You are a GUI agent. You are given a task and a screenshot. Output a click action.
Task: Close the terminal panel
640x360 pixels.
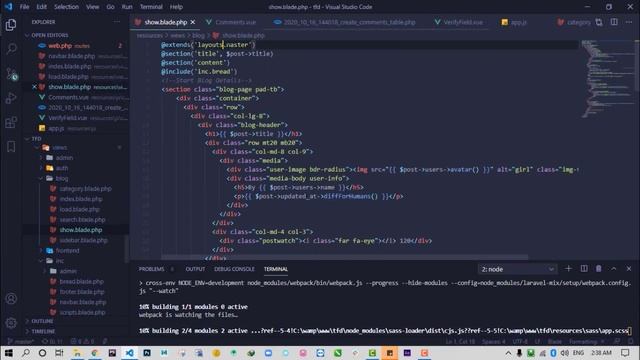[x=629, y=269]
